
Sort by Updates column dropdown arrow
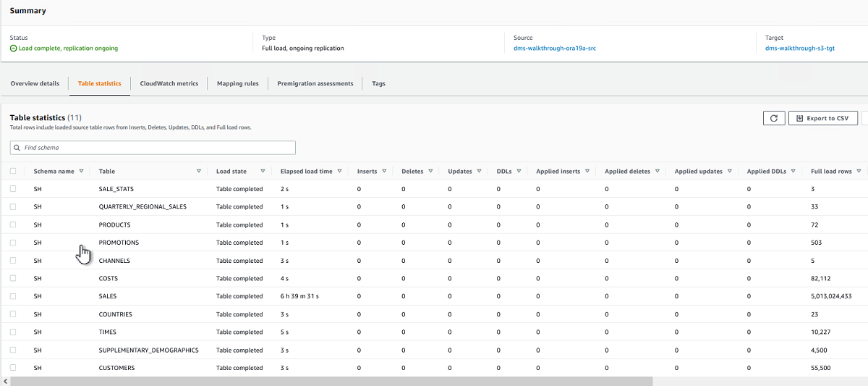click(480, 172)
